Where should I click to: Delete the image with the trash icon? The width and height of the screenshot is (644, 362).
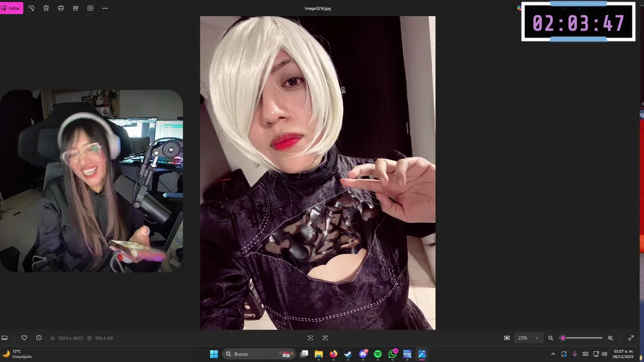pos(46,8)
